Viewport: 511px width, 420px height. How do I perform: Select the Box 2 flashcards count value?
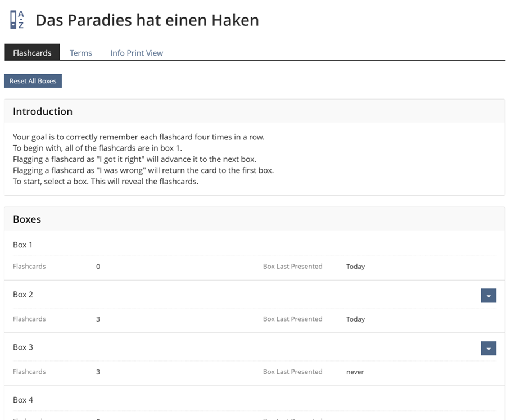98,319
